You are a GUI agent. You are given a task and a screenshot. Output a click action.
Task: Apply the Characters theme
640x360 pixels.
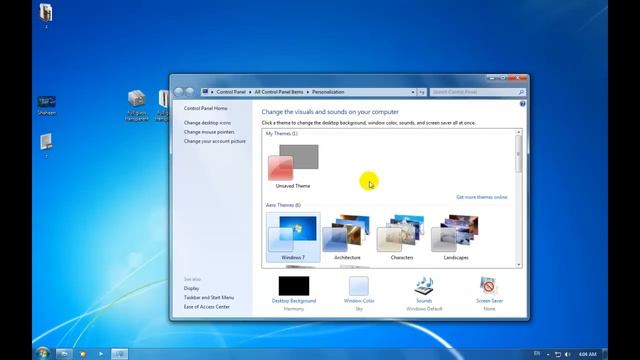pyautogui.click(x=402, y=237)
